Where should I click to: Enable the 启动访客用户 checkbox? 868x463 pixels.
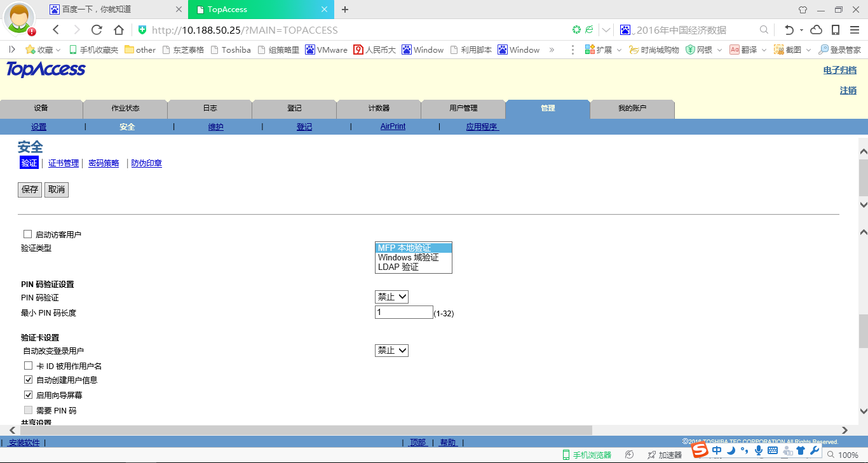pos(27,234)
